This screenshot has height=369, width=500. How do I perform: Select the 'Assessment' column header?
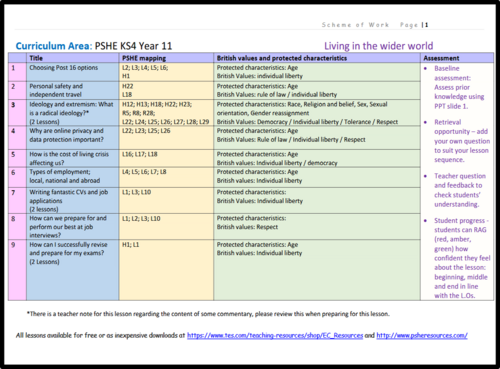pos(441,58)
